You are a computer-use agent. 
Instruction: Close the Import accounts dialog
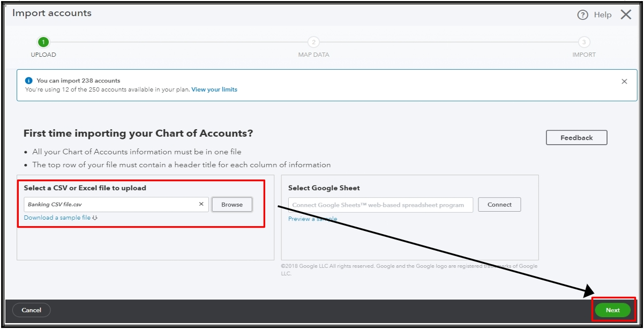point(626,14)
